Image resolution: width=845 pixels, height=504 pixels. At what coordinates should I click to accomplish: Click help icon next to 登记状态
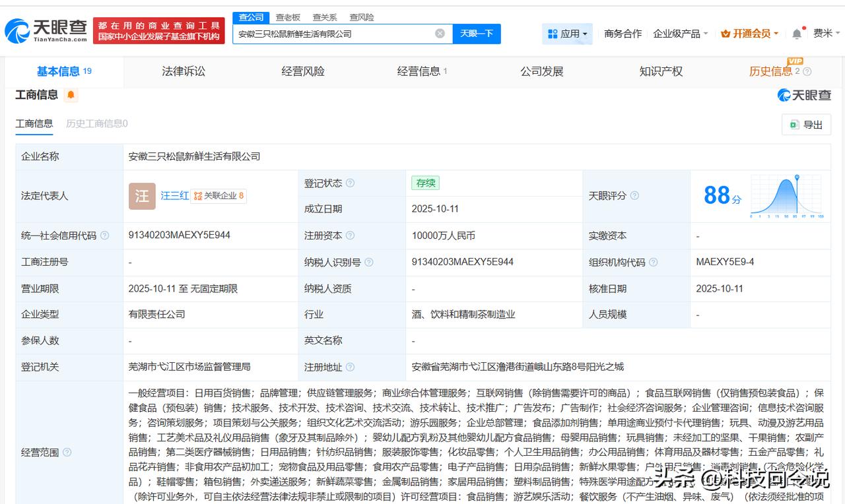[350, 183]
